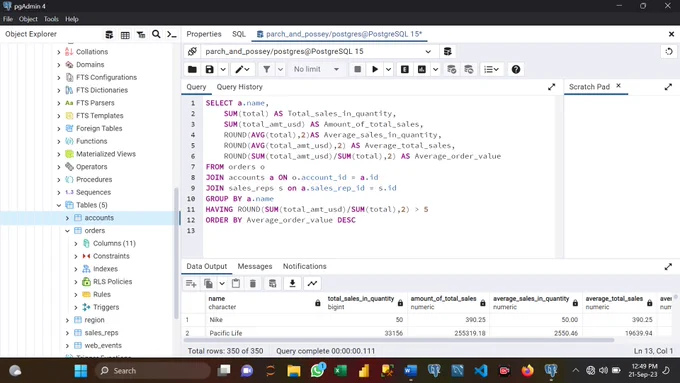The height and width of the screenshot is (383, 680).
Task: Open the filter options dropdown arrow
Action: coord(280,69)
